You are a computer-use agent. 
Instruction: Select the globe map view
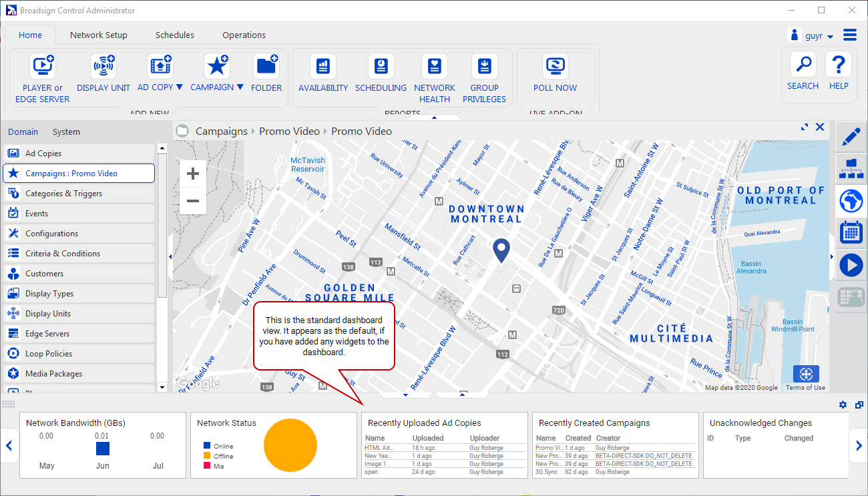click(x=851, y=200)
